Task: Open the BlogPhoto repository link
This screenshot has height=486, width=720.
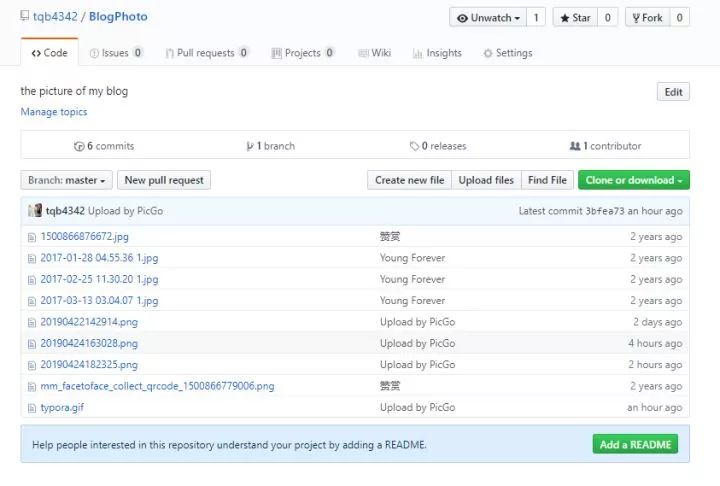Action: tap(118, 17)
